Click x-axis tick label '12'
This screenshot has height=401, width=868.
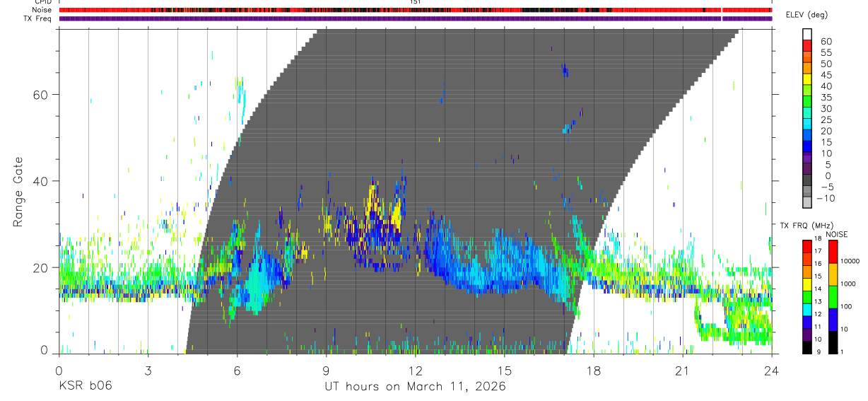coord(415,371)
